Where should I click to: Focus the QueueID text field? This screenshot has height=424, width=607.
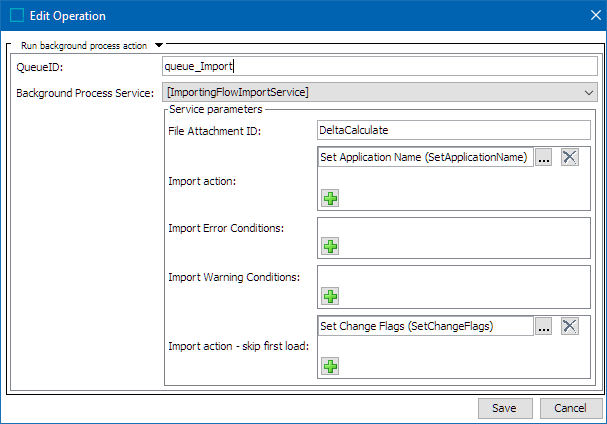[380, 66]
